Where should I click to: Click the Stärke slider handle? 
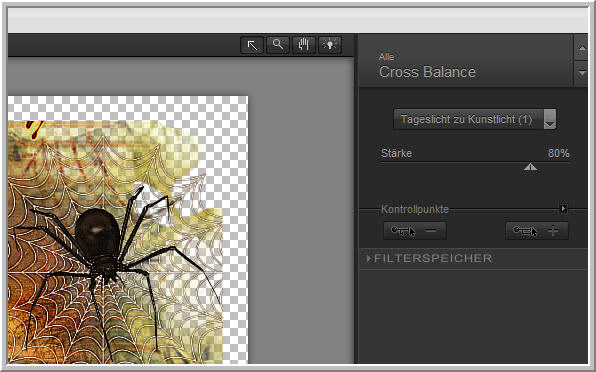click(530, 167)
